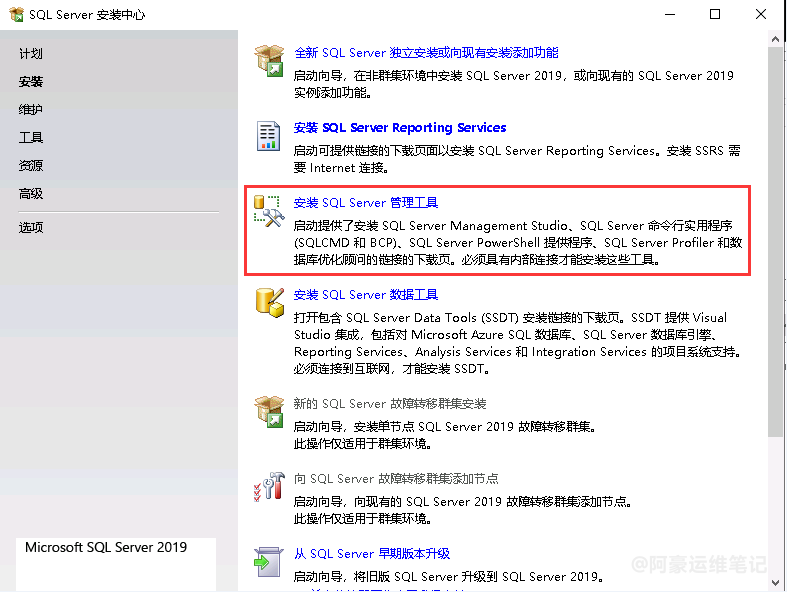Viewport: 787px width, 592px height.
Task: Click 向 SQL Server 故障转移群集添加节点 link
Action: click(396, 479)
